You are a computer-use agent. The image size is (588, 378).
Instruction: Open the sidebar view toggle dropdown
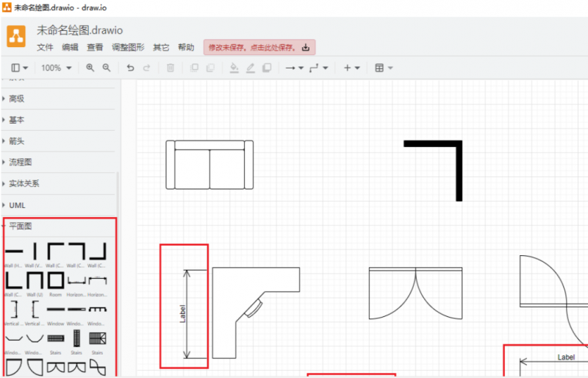[20, 68]
